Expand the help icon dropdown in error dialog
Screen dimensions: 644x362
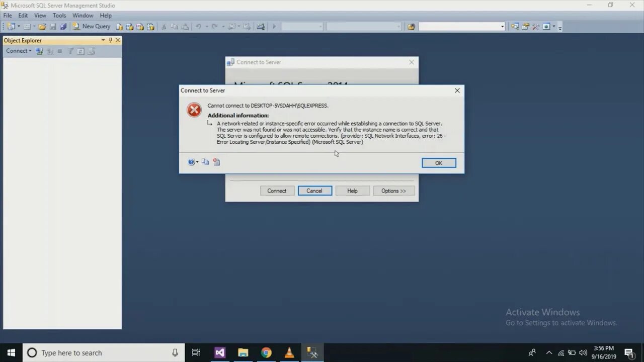pos(197,162)
